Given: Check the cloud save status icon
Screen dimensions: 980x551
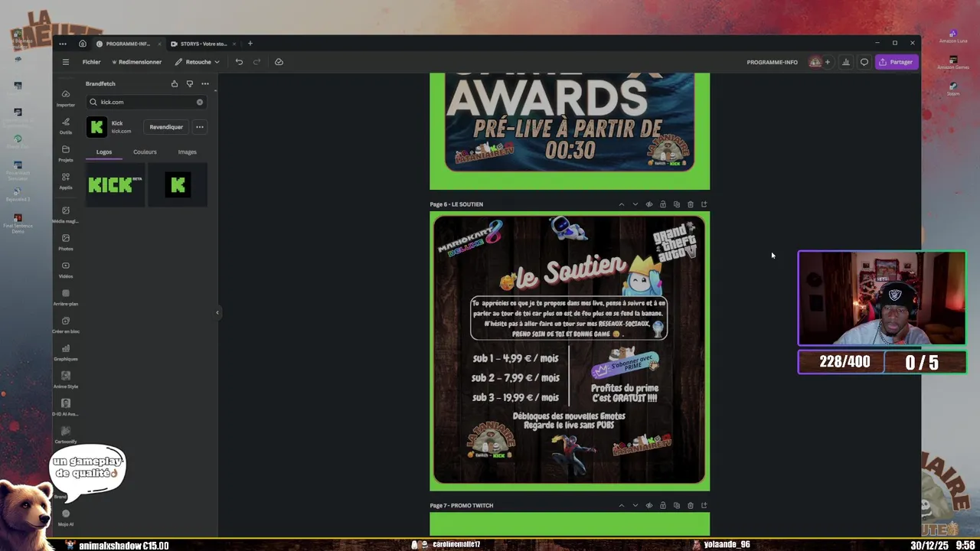Looking at the screenshot, I should 279,62.
